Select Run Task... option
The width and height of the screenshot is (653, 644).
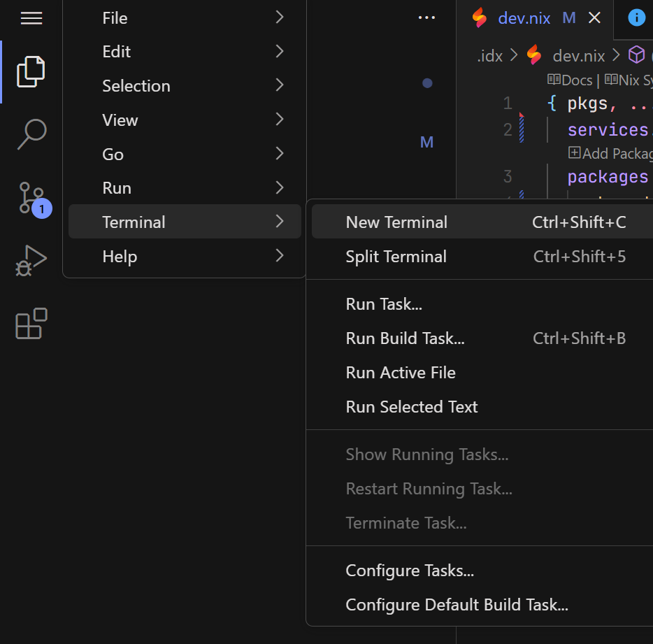pos(482,304)
